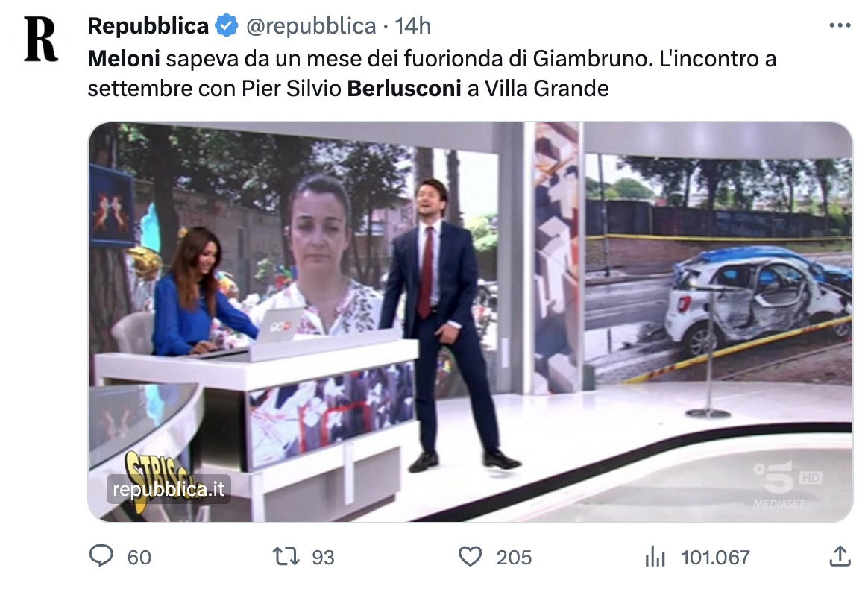Click the 205 likes count
Screen dimensions: 868x589
pyautogui.click(x=514, y=558)
